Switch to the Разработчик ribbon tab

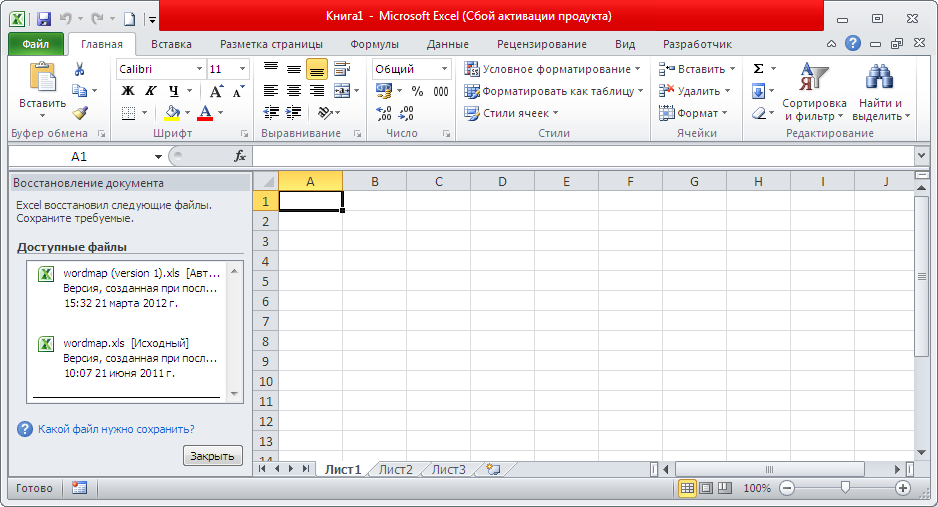(x=697, y=44)
